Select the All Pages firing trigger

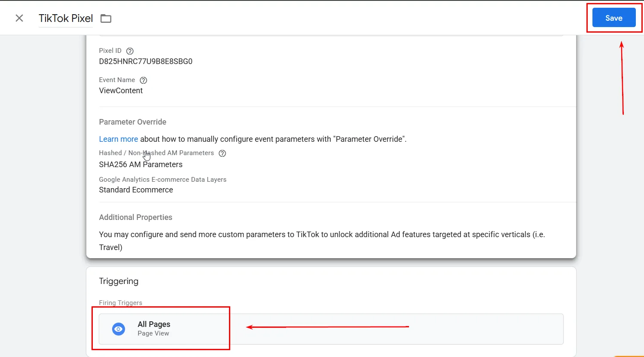tap(331, 329)
